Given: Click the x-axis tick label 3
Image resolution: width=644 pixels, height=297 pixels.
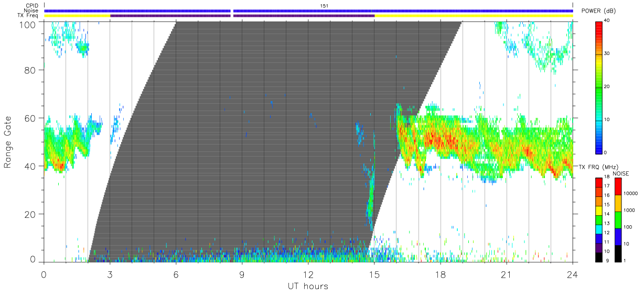Looking at the screenshot, I should [x=110, y=274].
